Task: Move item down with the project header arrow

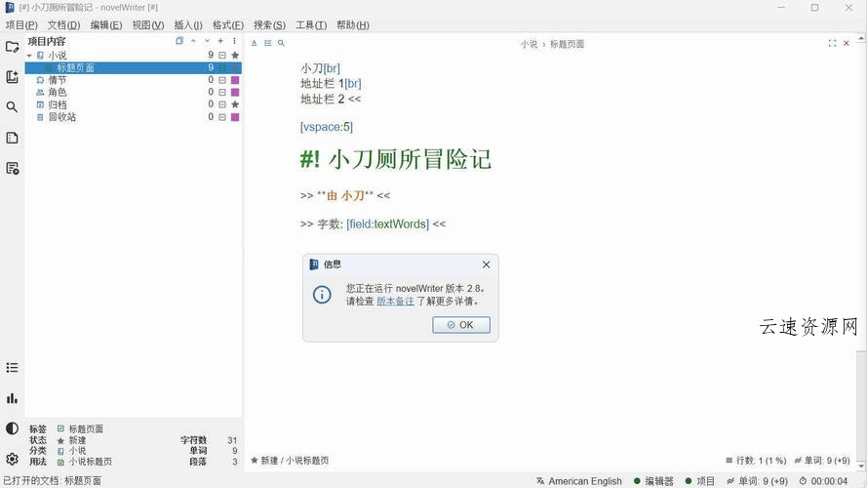Action: pyautogui.click(x=207, y=41)
